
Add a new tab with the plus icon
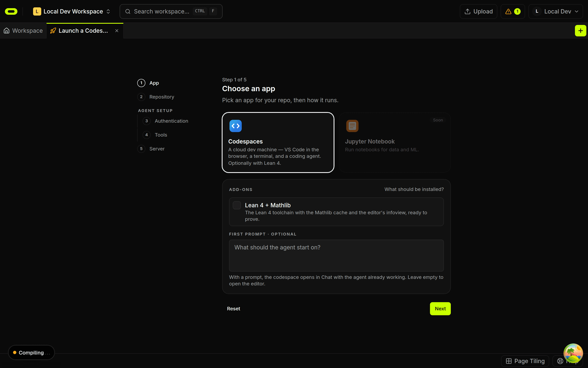pos(580,31)
